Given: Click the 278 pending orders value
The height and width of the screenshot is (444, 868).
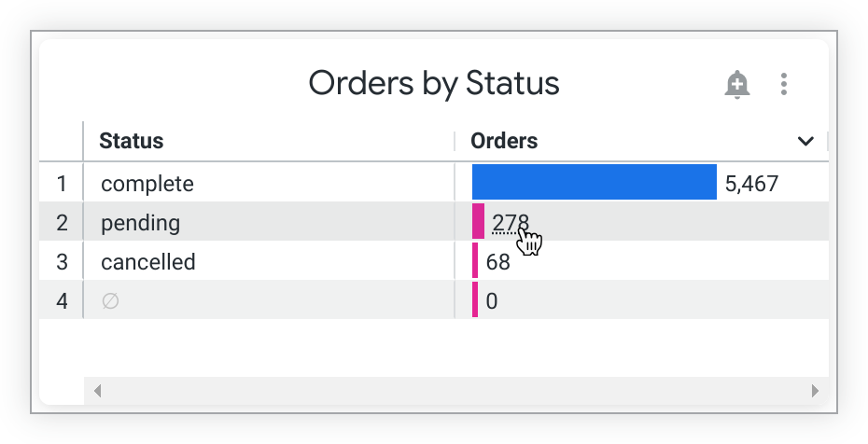Looking at the screenshot, I should tap(510, 223).
